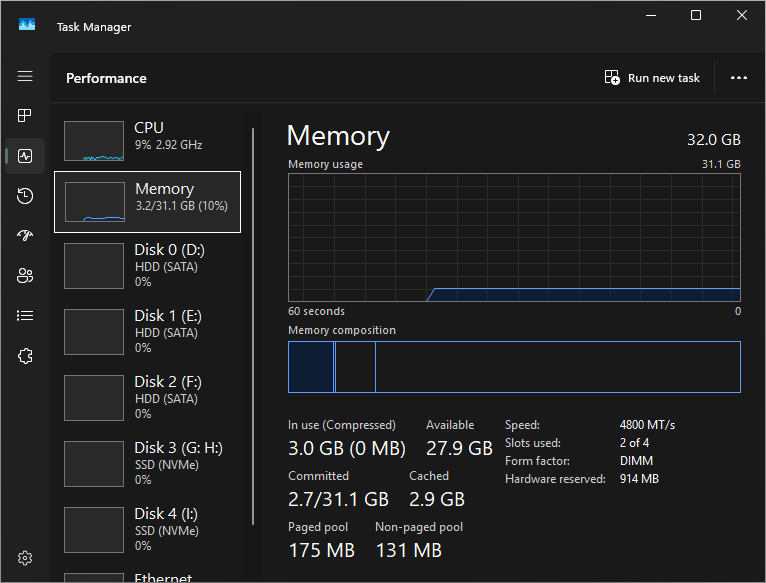Close the Task Manager window
Screen dimensions: 766x583
[x=742, y=16]
